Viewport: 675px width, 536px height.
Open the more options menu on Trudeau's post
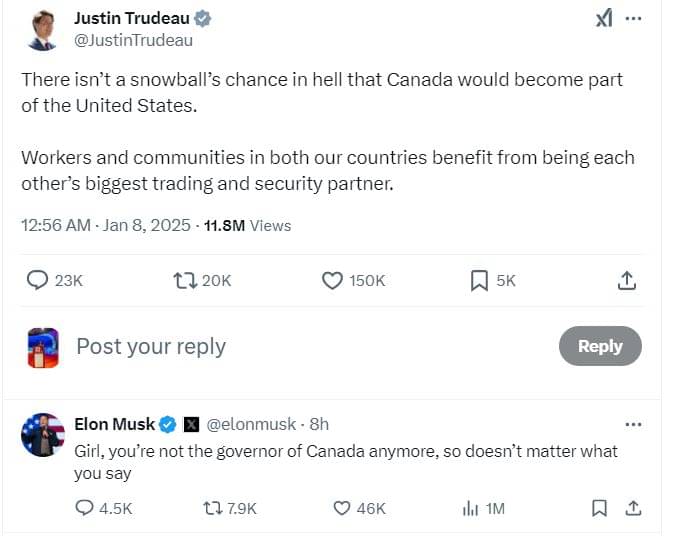(x=632, y=19)
